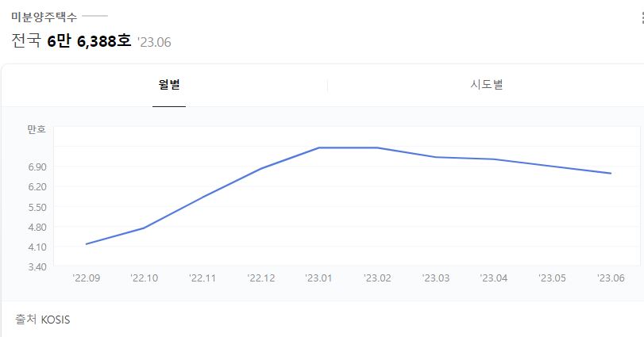Click the 미분양주택수 heading
The height and width of the screenshot is (337, 644).
(44, 16)
